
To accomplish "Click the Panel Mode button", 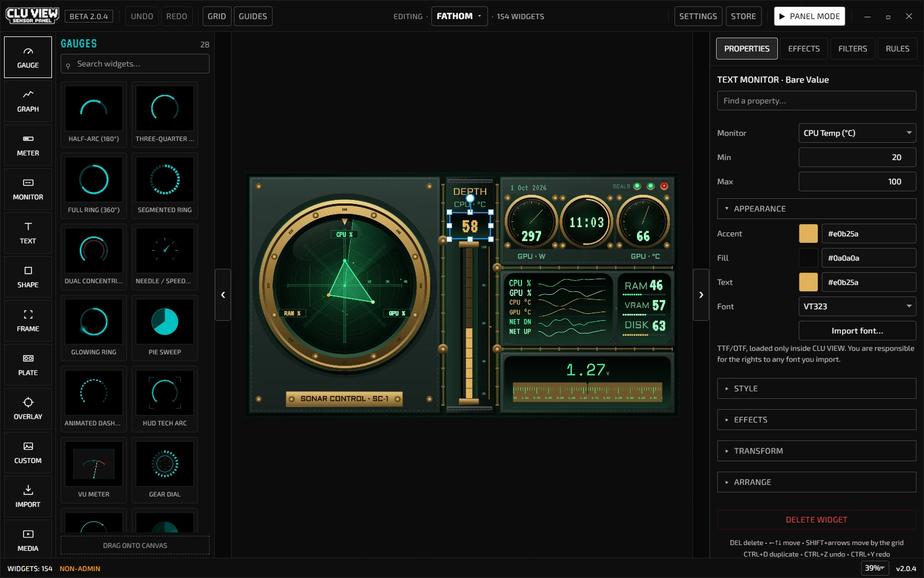I will 809,16.
